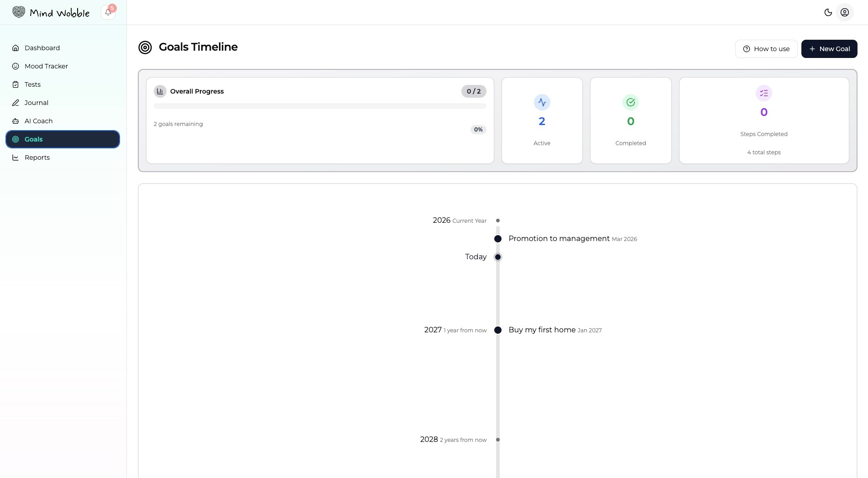
Task: Click the Mar 2026 date text
Action: pyautogui.click(x=624, y=239)
